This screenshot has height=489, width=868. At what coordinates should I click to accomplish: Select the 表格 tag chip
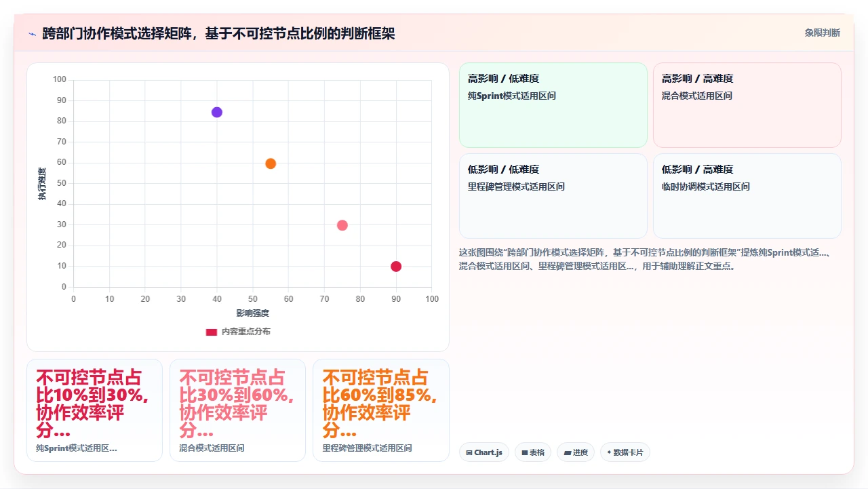pos(533,452)
